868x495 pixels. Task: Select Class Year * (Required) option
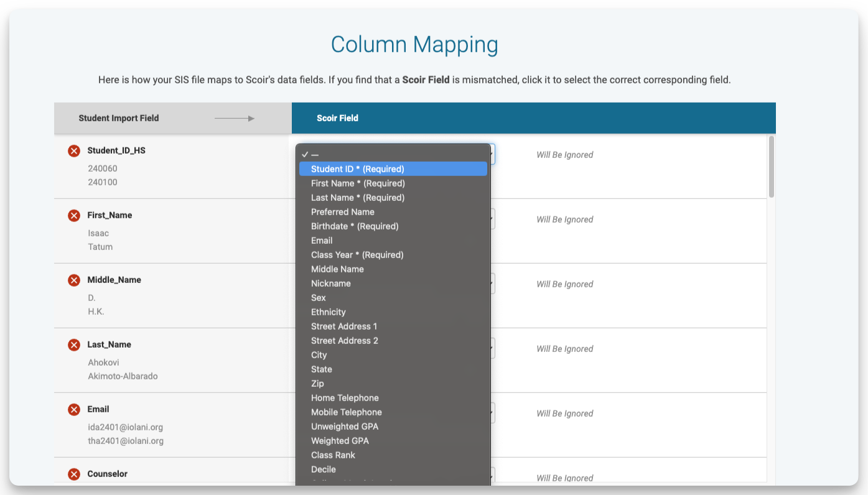pyautogui.click(x=393, y=254)
